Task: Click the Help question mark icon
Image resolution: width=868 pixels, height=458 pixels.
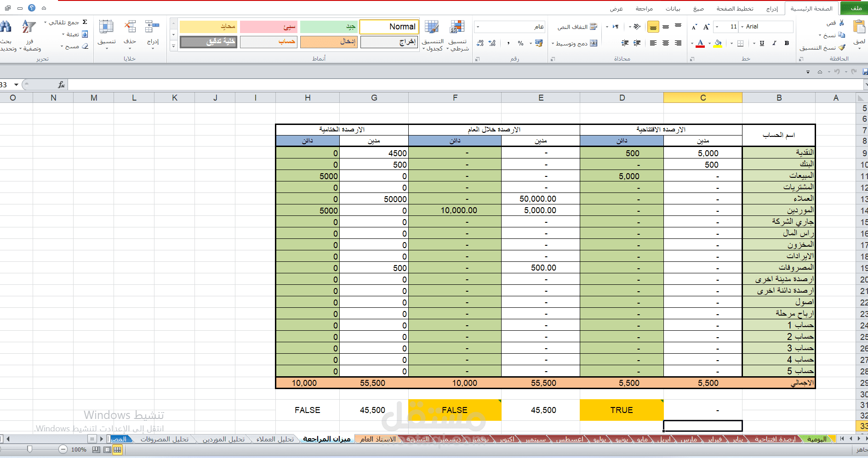Action: tap(32, 8)
